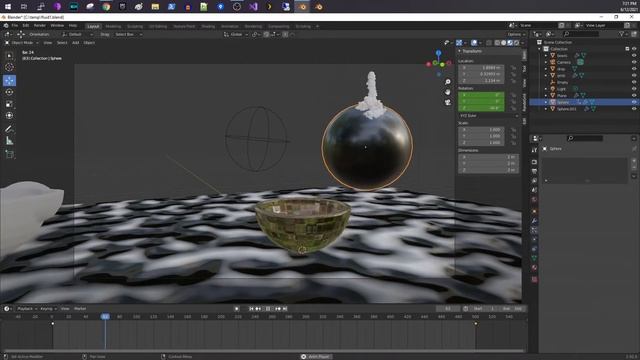The image size is (640, 360).
Task: Click the Rotation Z value field
Action: 481,108
